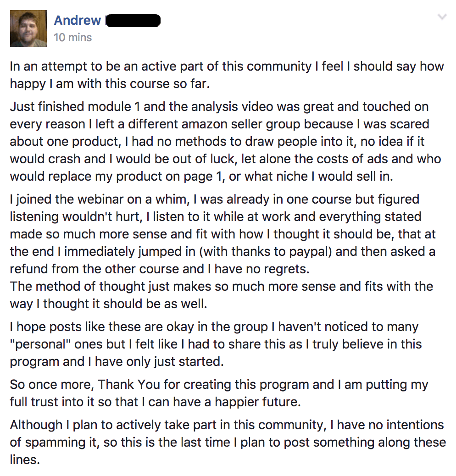The width and height of the screenshot is (456, 476).
Task: Click the opening paragraph about being an active part
Action: [227, 75]
